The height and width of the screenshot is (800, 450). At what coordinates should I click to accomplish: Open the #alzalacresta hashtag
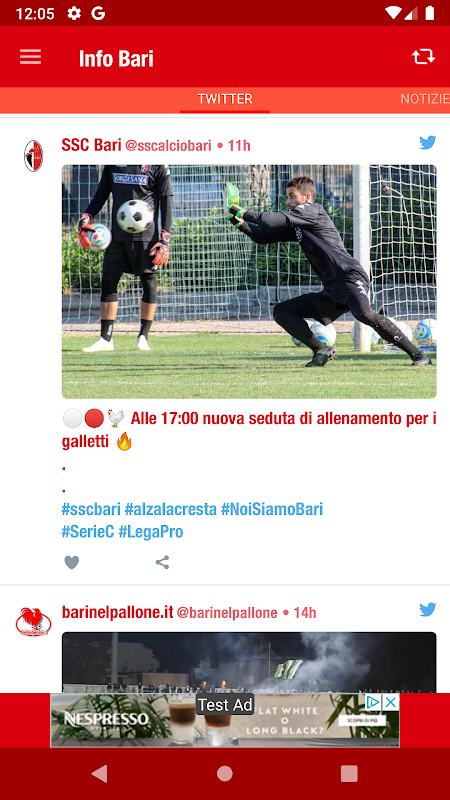[x=171, y=509]
